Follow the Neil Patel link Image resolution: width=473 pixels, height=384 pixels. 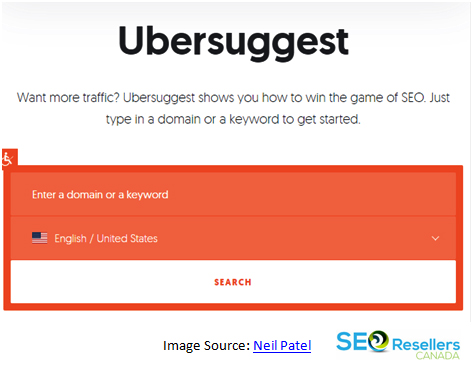282,346
